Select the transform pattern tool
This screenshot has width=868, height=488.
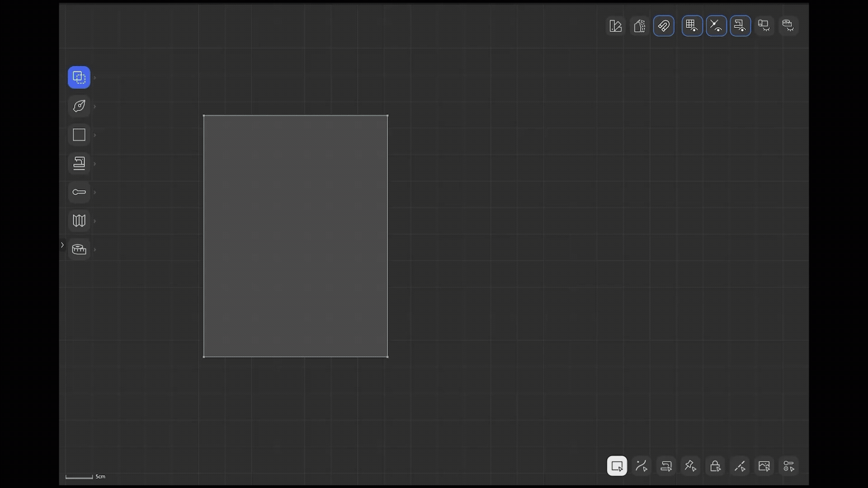(x=79, y=77)
